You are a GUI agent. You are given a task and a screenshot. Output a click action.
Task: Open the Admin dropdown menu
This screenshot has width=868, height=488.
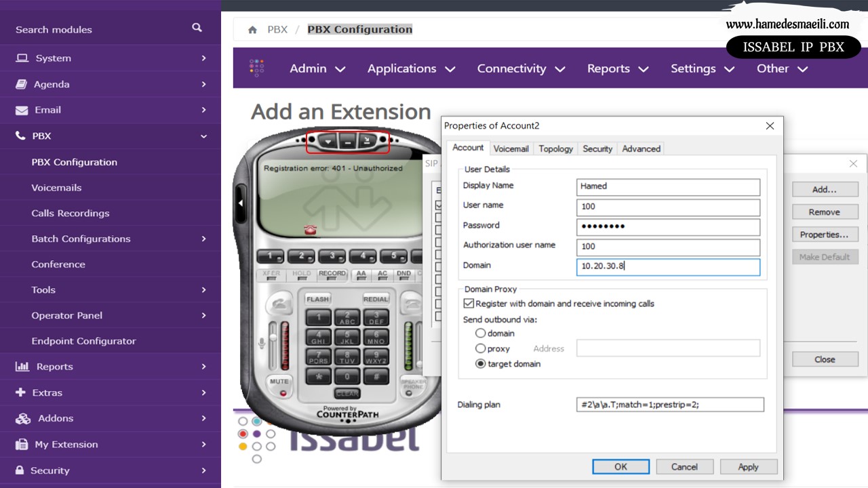tap(317, 68)
